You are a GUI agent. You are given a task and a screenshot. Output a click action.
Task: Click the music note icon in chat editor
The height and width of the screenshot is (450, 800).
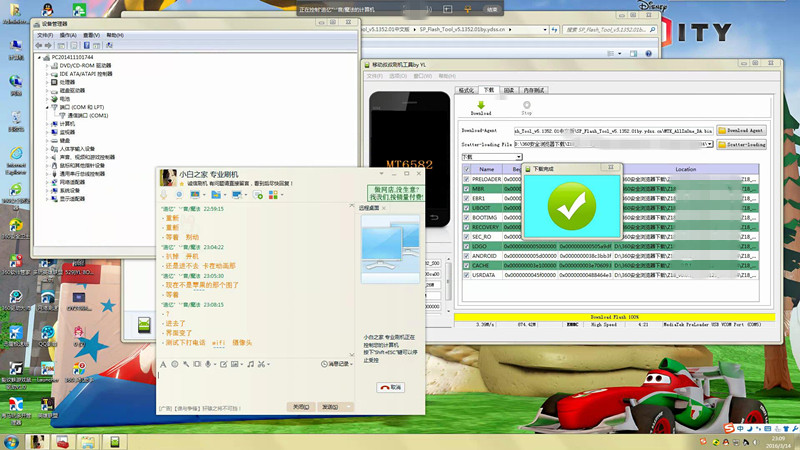click(250, 364)
